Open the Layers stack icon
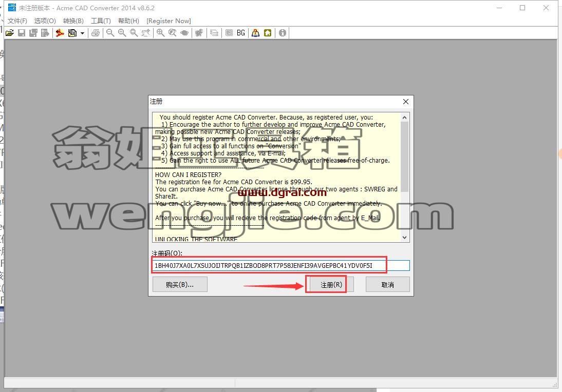The width and height of the screenshot is (562, 392). [x=214, y=33]
